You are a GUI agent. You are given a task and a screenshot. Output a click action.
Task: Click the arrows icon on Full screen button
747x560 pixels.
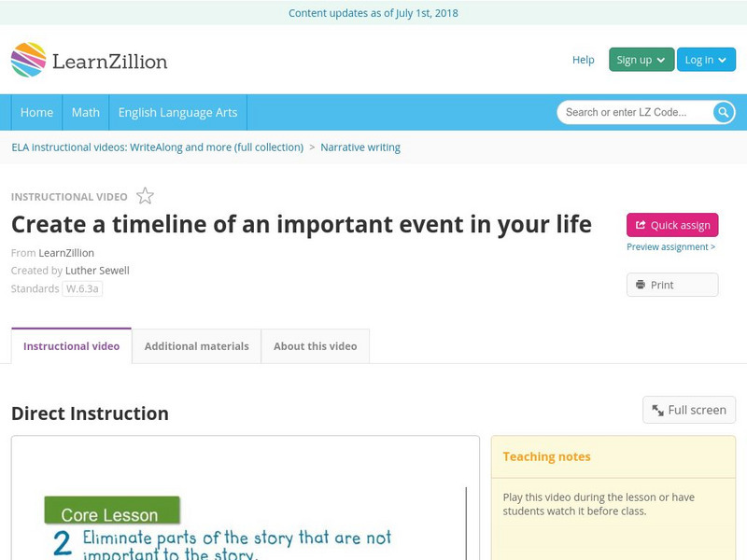[x=656, y=410]
